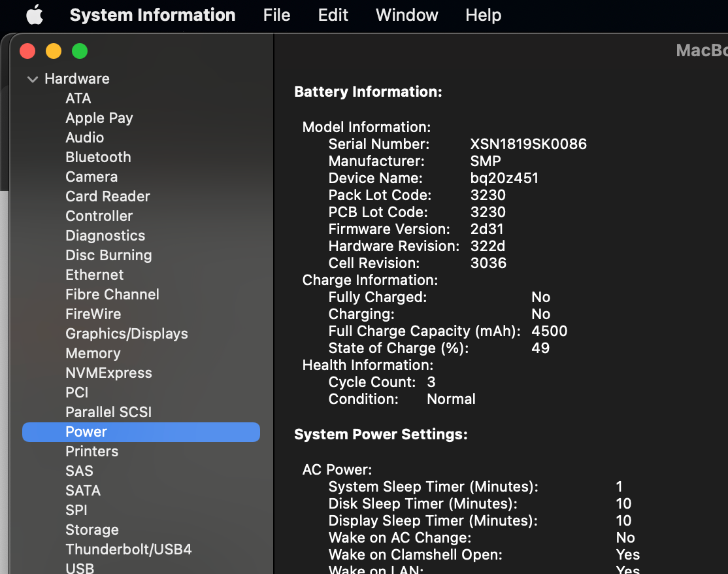
Task: Select the currently highlighted Power entry
Action: tap(86, 431)
